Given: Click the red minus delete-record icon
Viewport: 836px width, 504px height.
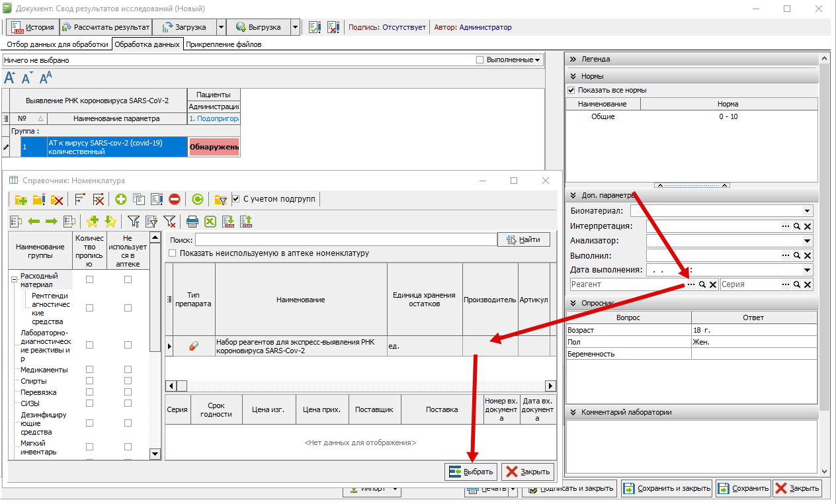Looking at the screenshot, I should click(175, 199).
